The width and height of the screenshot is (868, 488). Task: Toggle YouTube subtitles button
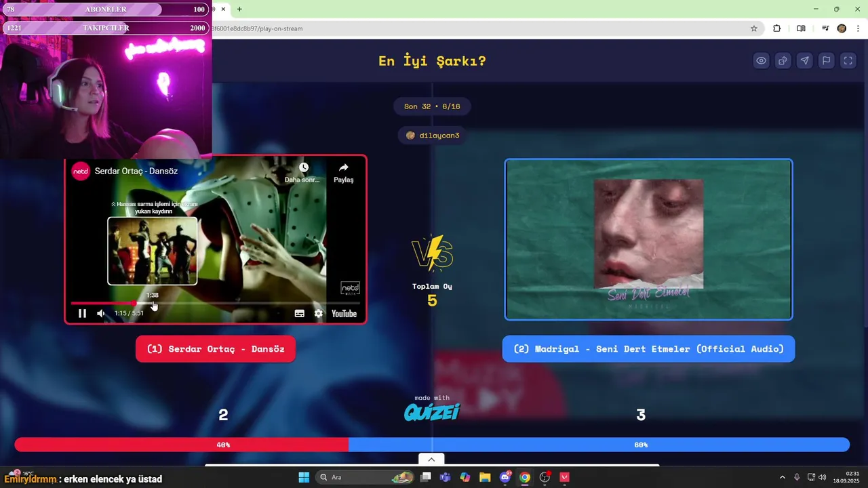pyautogui.click(x=300, y=313)
